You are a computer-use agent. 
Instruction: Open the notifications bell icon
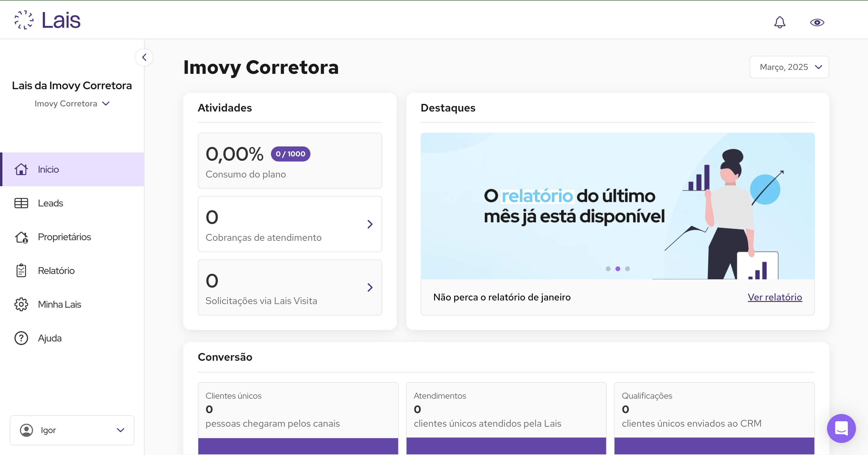pyautogui.click(x=779, y=22)
